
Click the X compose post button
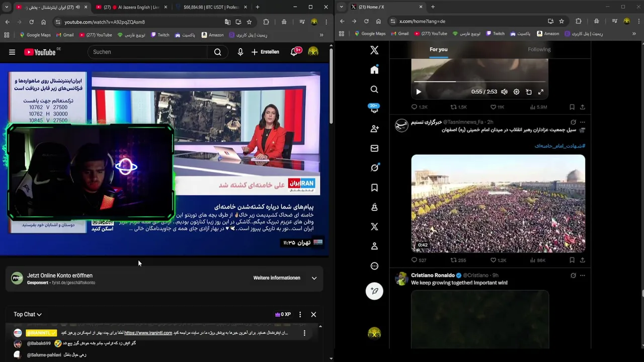(374, 291)
